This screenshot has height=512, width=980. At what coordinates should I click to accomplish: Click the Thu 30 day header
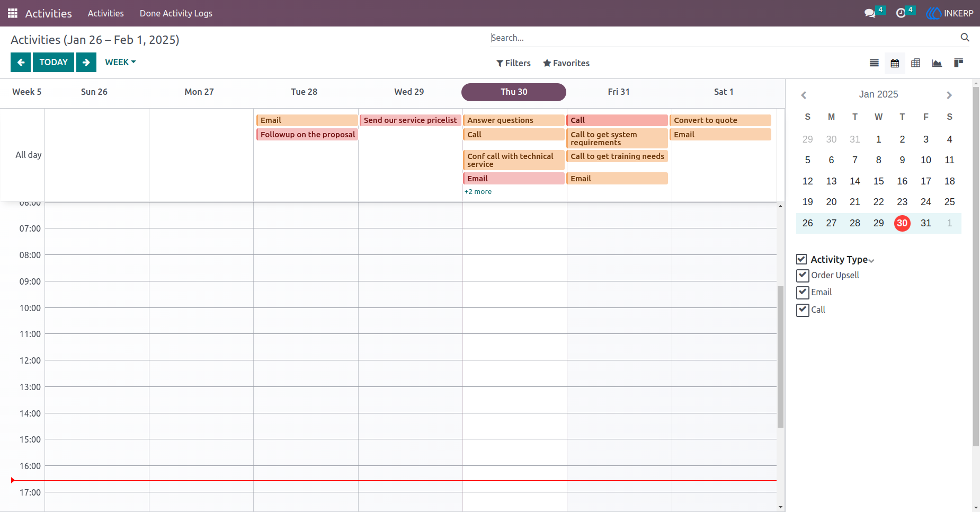(x=514, y=92)
